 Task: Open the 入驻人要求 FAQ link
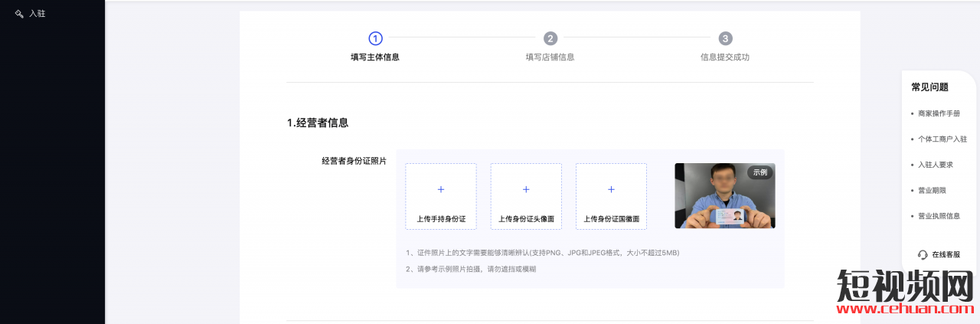tap(936, 165)
